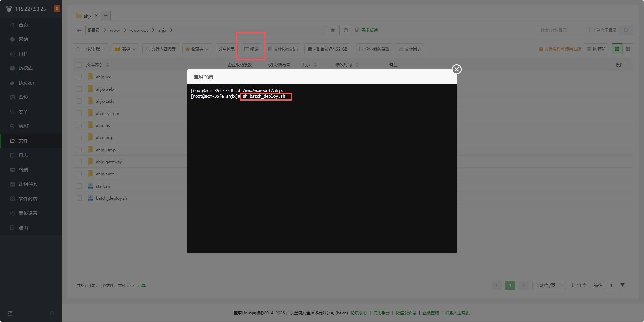This screenshot has height=322, width=644.
Task: Open the 新建 dropdown menu
Action: tap(125, 49)
